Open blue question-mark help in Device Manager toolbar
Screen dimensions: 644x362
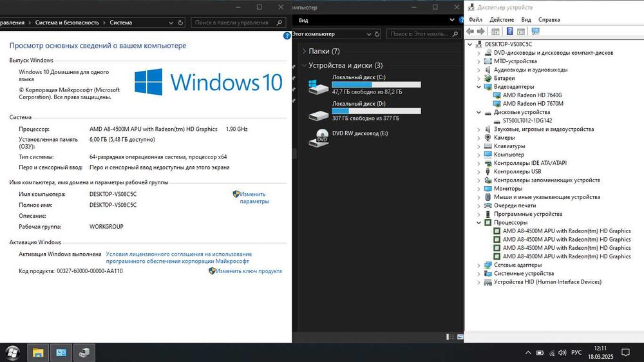point(509,31)
